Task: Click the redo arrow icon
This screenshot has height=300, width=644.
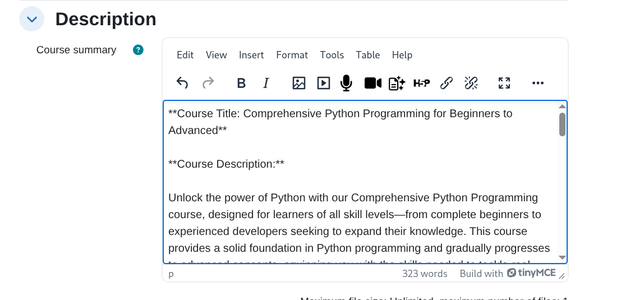Action: [208, 83]
